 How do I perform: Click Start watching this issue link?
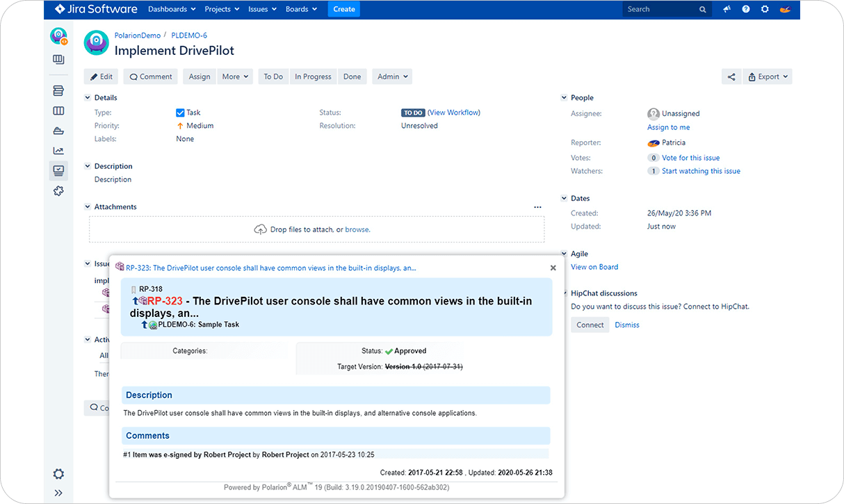pos(701,171)
